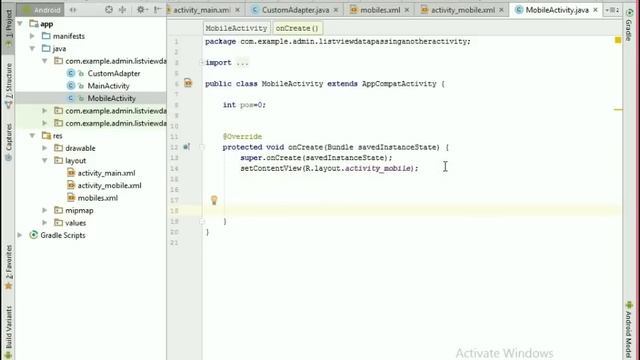Expand the manifests folder
The image size is (640, 360).
32,36
